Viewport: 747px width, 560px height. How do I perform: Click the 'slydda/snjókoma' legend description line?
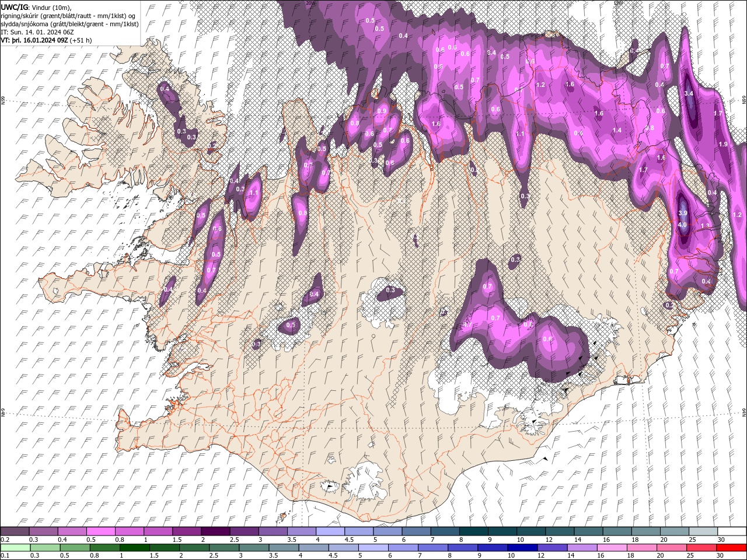(x=70, y=24)
